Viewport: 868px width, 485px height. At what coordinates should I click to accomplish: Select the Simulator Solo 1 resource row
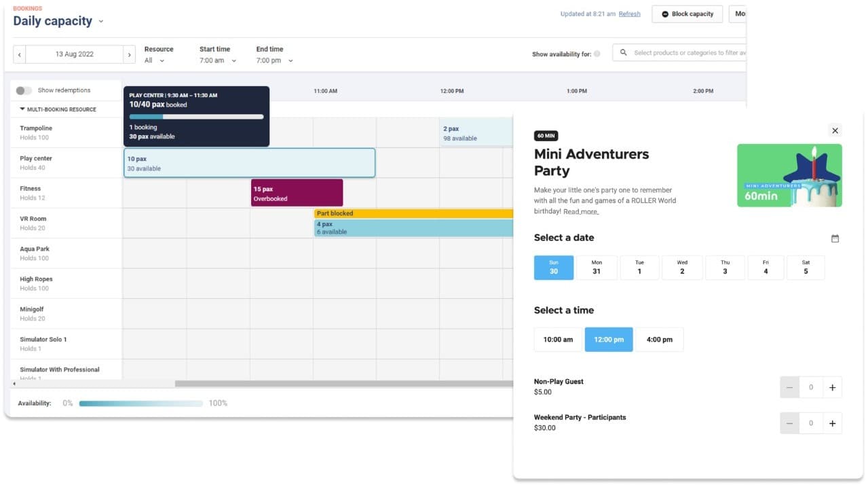66,344
